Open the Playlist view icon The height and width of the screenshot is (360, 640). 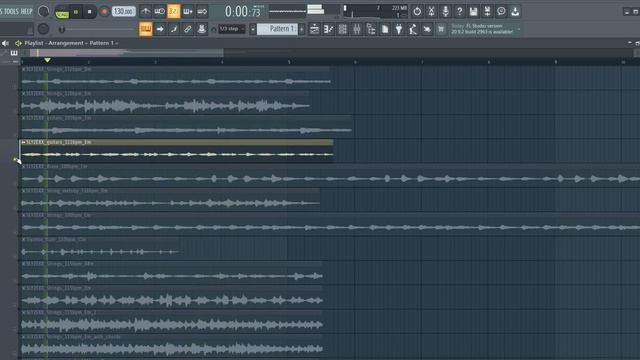pos(314,29)
